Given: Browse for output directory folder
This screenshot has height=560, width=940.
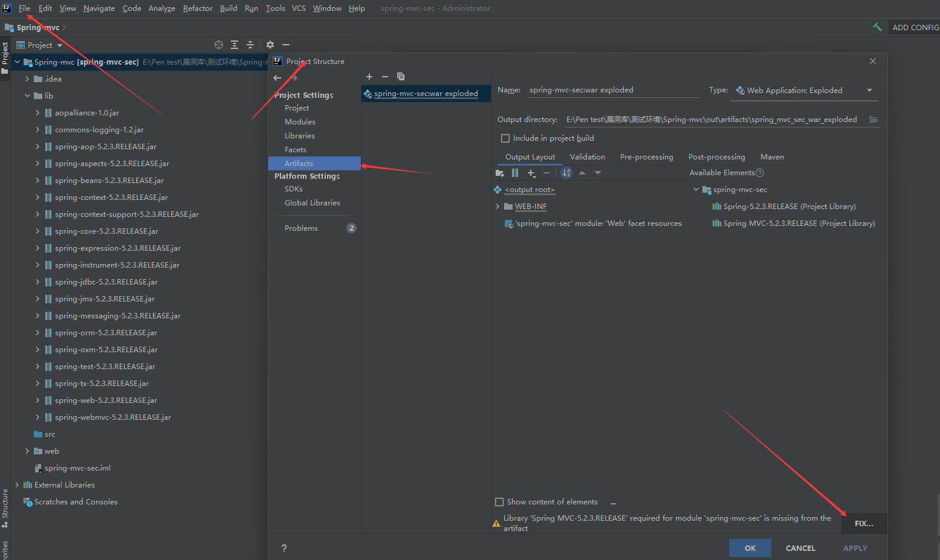Looking at the screenshot, I should (874, 120).
